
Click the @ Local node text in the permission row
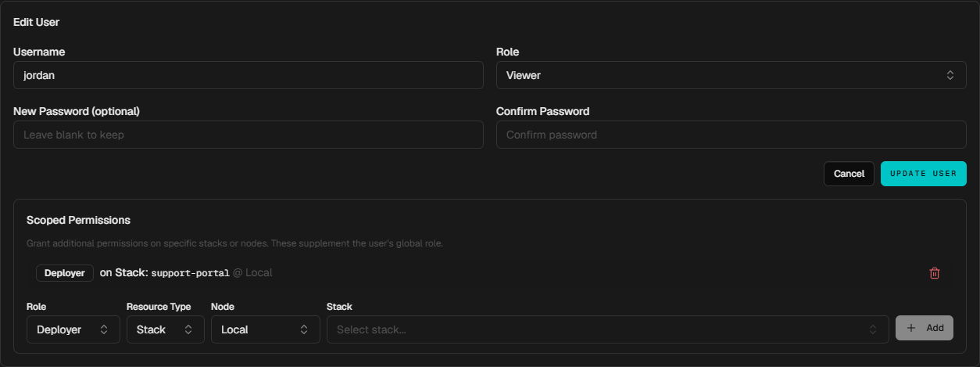pyautogui.click(x=252, y=273)
